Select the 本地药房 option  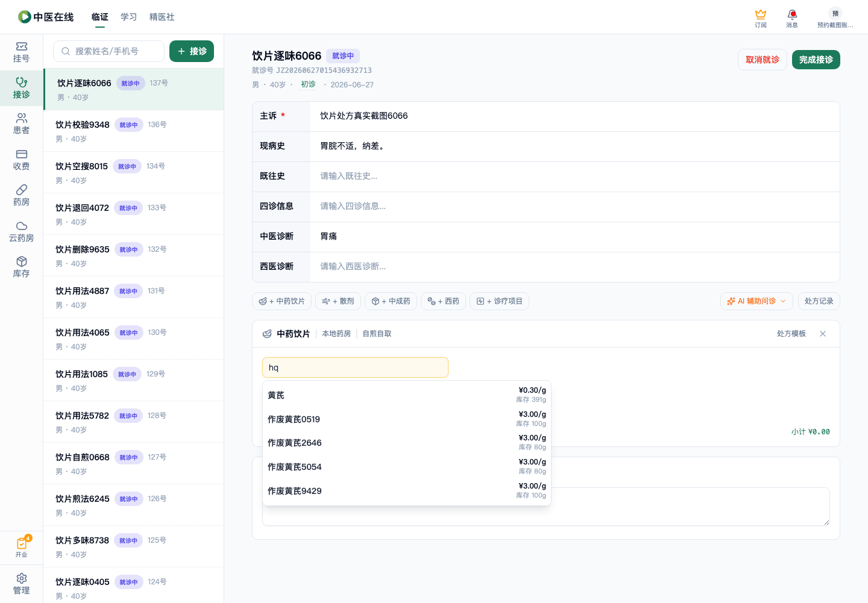coord(336,334)
